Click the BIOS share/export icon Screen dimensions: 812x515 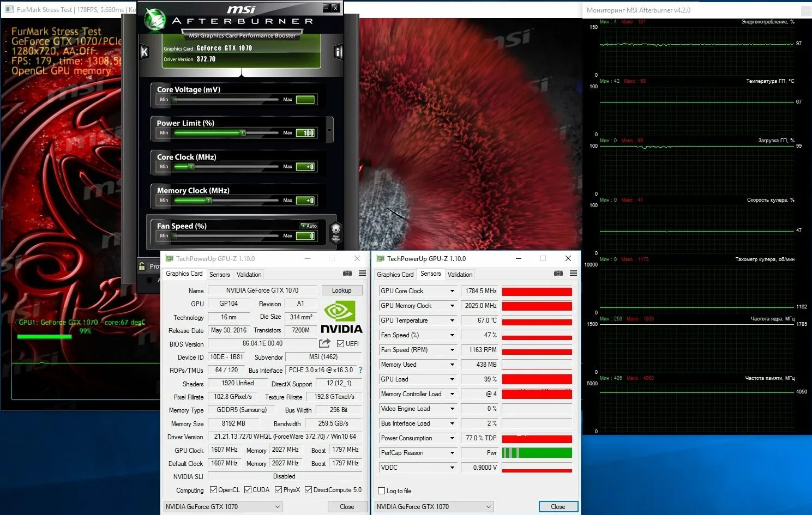(x=325, y=343)
